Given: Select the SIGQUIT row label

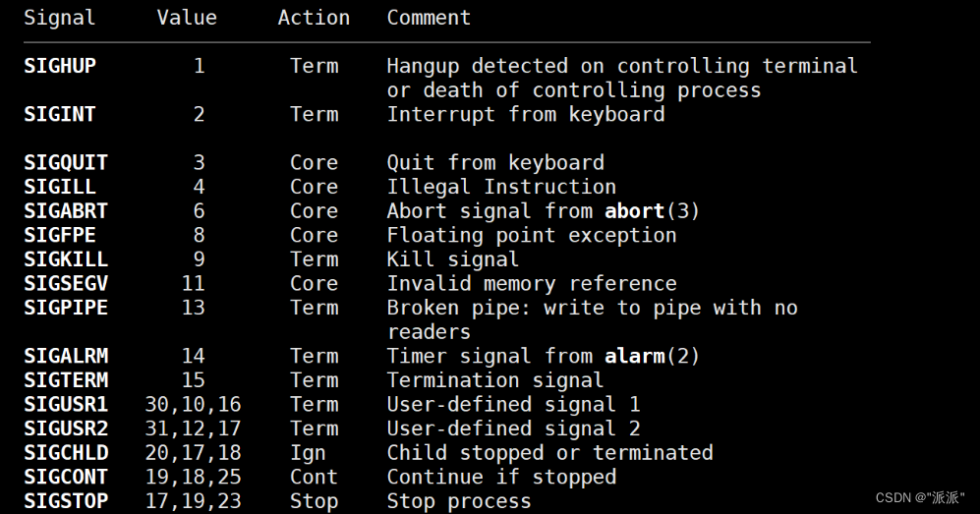Looking at the screenshot, I should click(x=66, y=162).
